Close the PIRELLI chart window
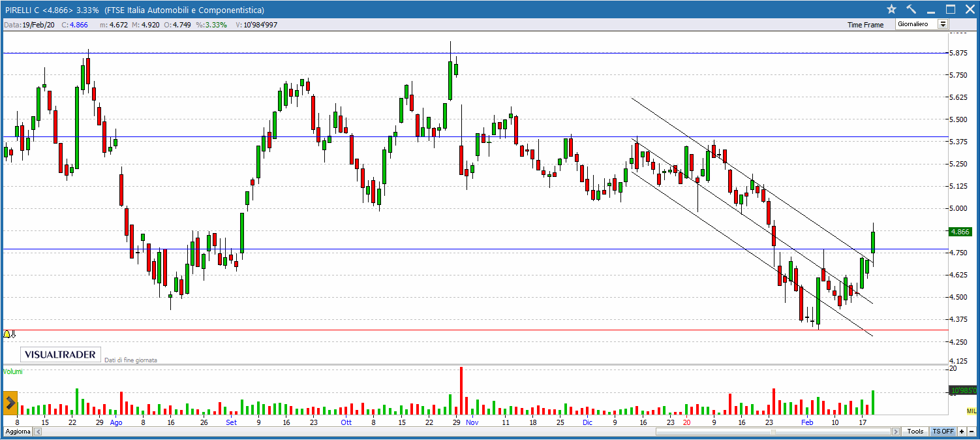The image size is (980, 440). 969,9
